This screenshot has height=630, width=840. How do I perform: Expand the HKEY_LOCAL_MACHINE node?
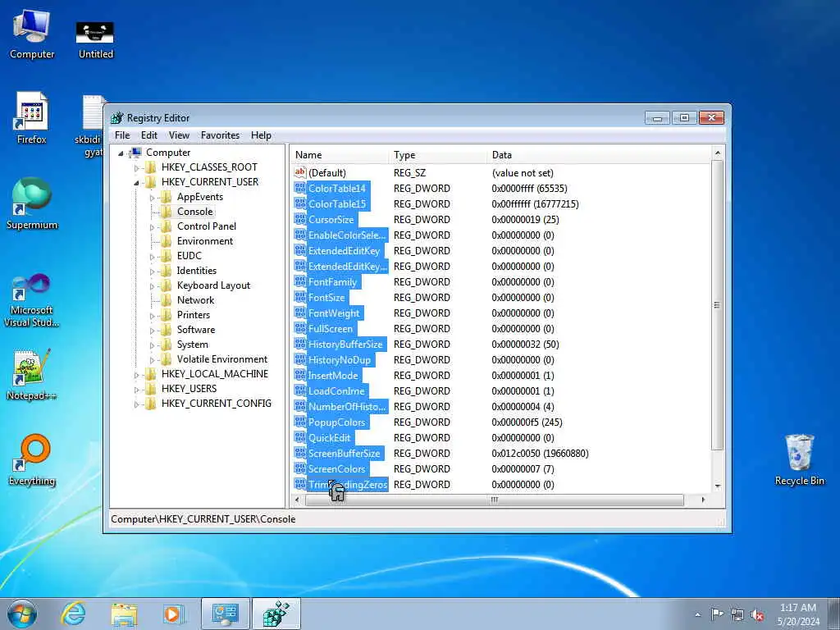pos(137,374)
